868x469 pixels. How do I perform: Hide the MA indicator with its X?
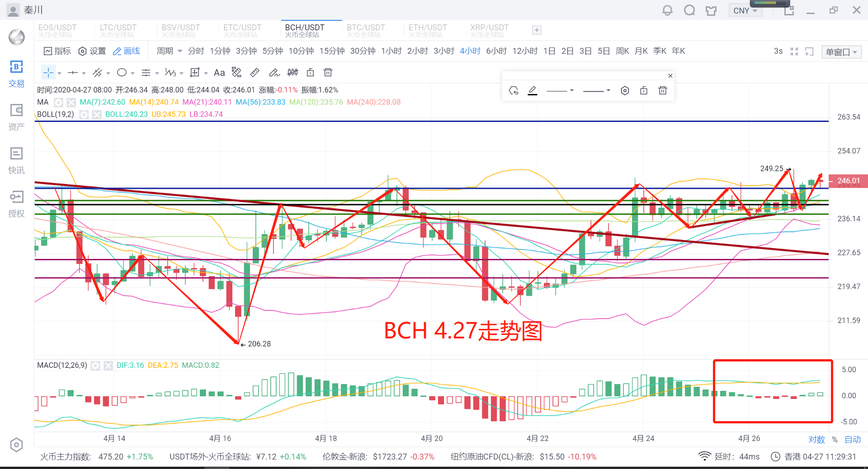71,102
